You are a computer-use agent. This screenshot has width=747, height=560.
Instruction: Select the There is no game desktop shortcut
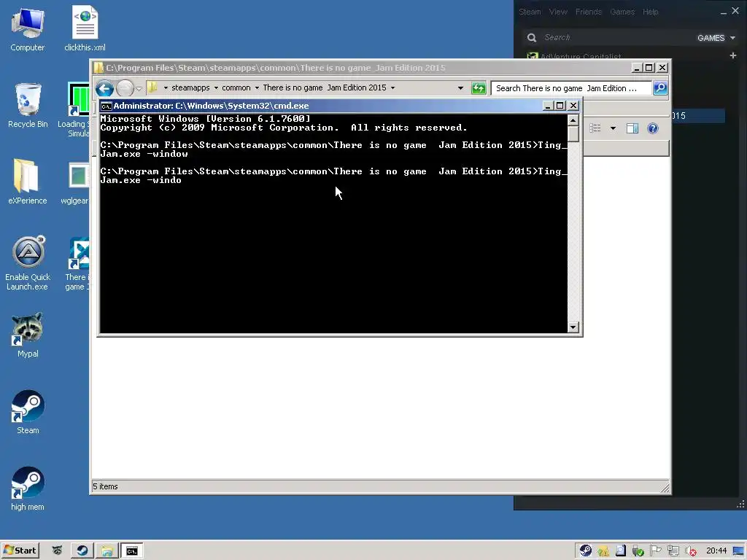77,263
